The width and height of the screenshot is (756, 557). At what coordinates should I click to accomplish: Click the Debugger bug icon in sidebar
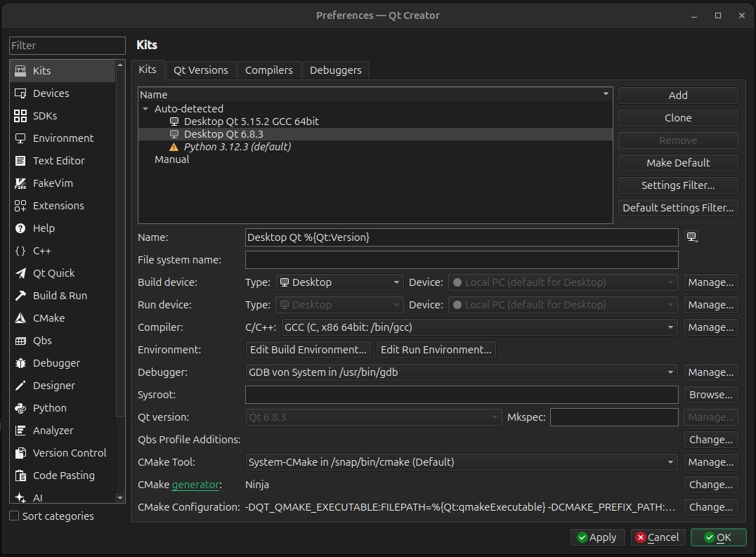(20, 363)
